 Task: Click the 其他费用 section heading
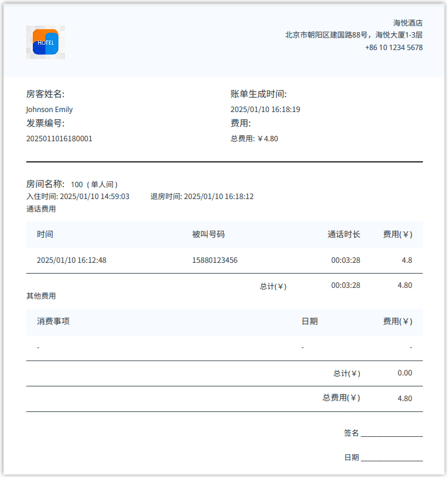coord(41,296)
